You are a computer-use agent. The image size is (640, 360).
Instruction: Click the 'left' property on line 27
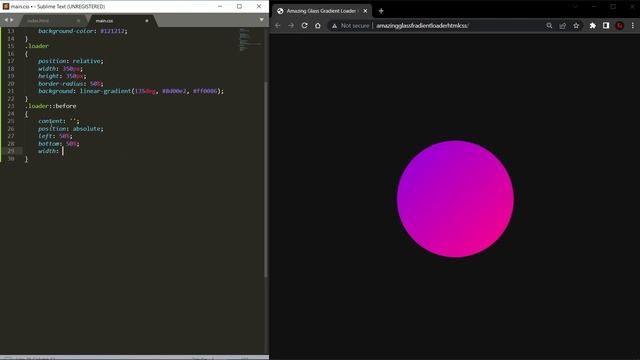[x=45, y=136]
